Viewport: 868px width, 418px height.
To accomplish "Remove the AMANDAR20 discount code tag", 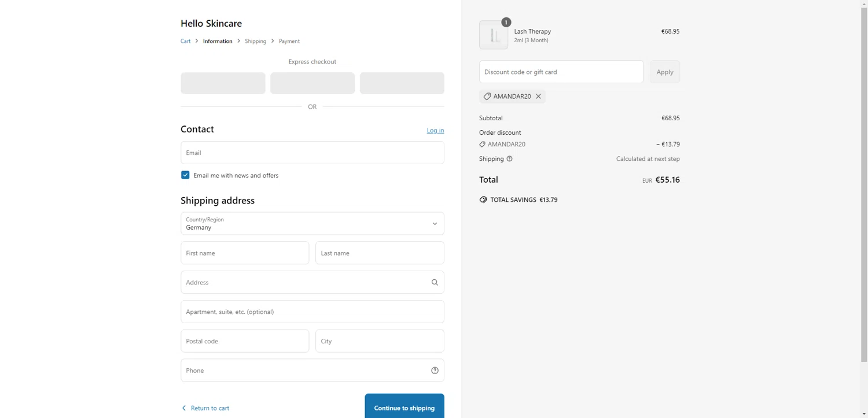I will pyautogui.click(x=538, y=97).
